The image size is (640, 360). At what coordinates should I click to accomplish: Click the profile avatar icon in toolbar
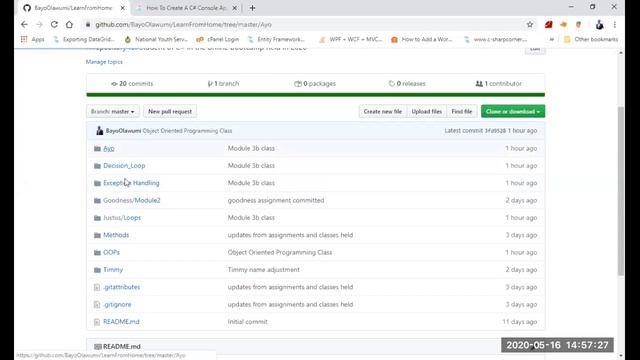[x=599, y=24]
